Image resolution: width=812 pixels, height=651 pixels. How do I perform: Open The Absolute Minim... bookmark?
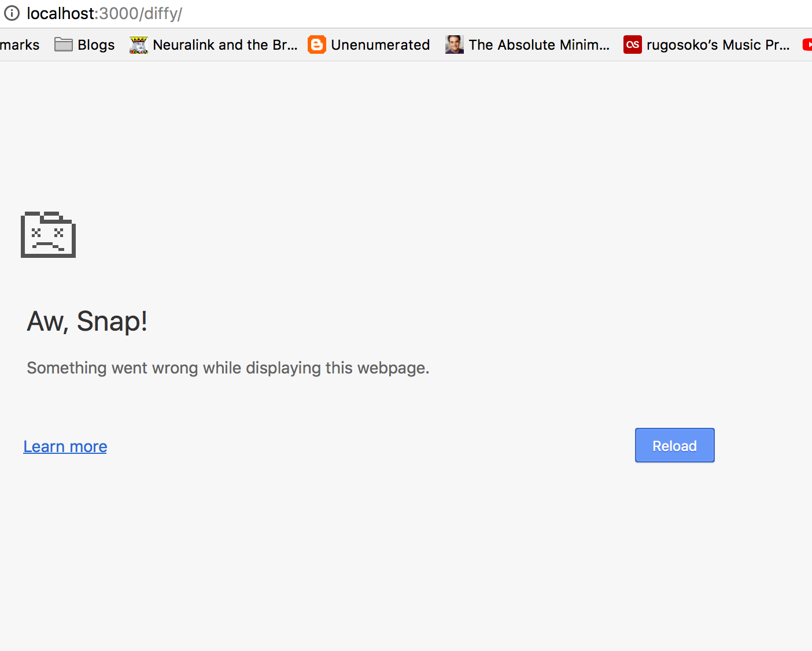point(527,45)
